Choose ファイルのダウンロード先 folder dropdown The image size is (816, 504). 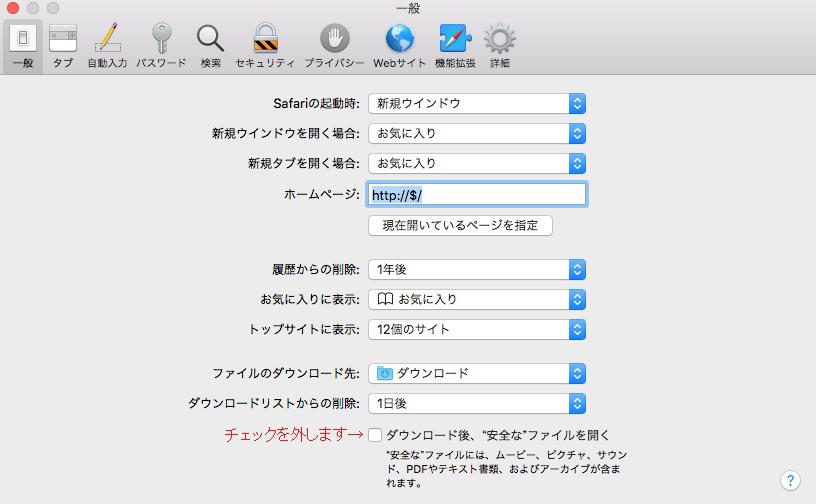pos(477,373)
